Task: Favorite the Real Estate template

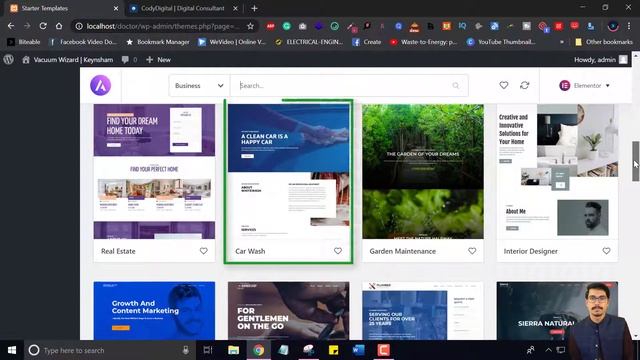Action: (203, 251)
